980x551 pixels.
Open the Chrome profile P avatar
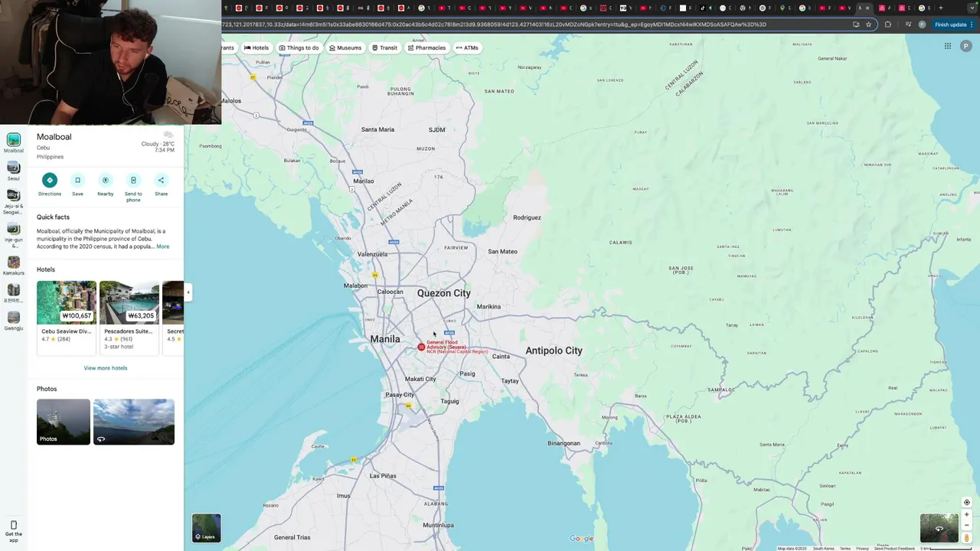pos(922,24)
